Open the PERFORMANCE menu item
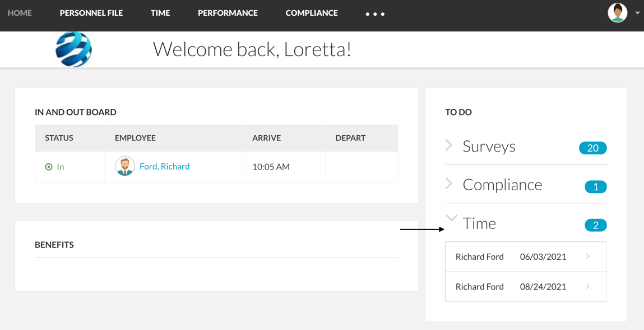Viewport: 644px width, 330px height. (x=228, y=13)
